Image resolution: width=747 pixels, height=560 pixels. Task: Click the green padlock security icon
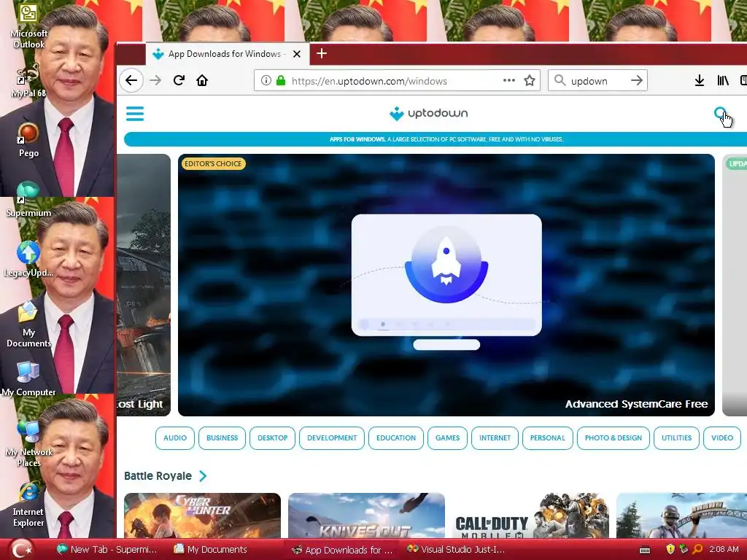pyautogui.click(x=281, y=80)
